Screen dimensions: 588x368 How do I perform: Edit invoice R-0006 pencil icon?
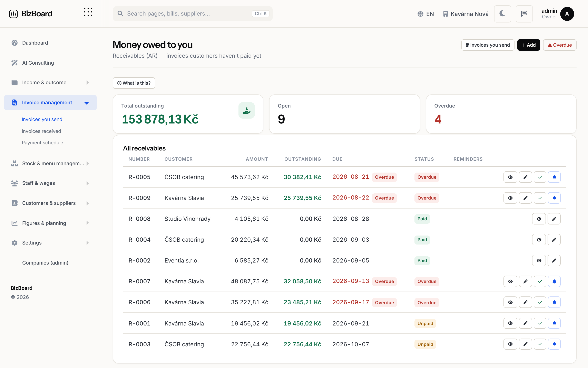coord(525,302)
